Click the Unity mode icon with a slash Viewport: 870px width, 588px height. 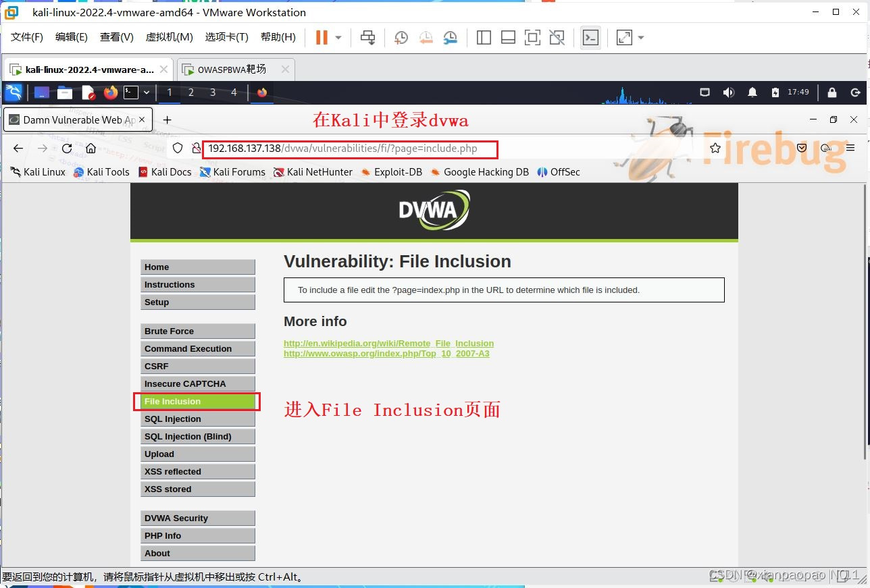[557, 38]
